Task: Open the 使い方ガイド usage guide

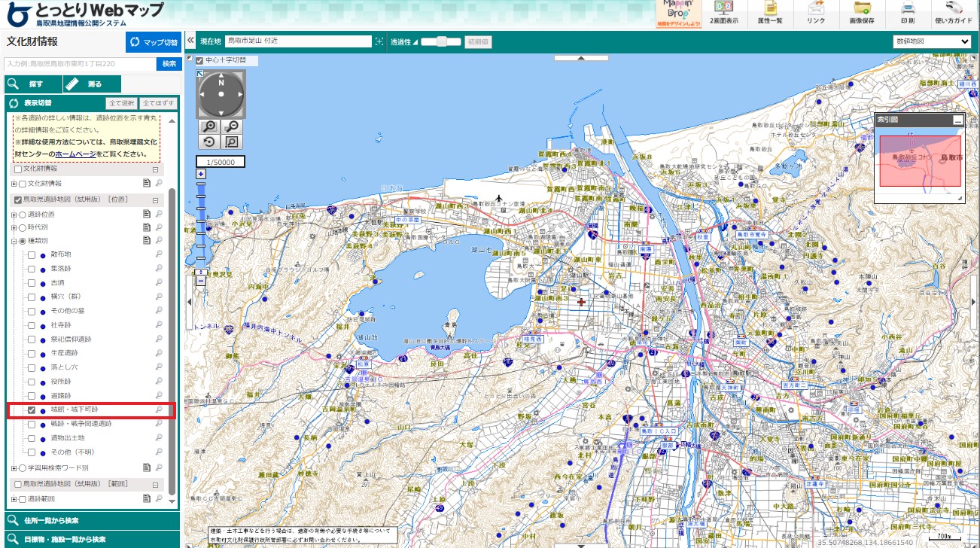Action: point(954,14)
